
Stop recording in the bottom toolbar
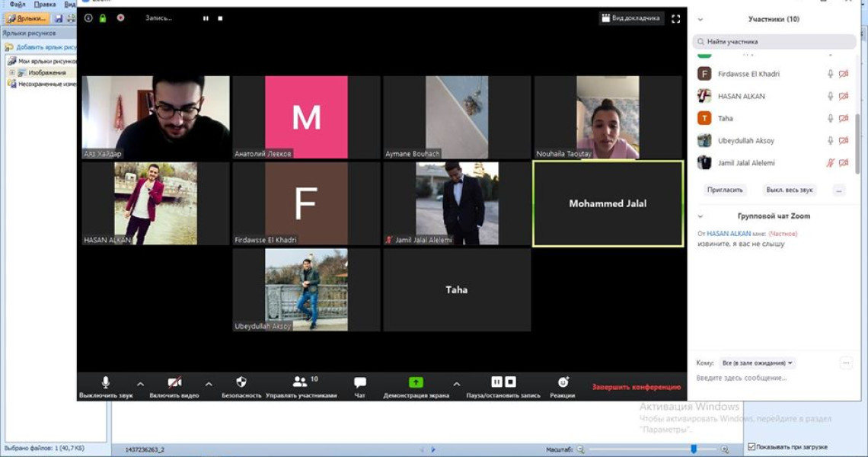[x=510, y=382]
